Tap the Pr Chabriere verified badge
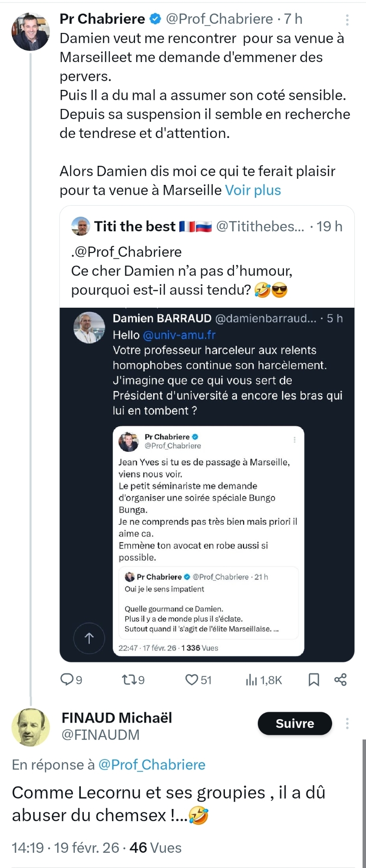Screen dimensions: 366x868 click(155, 19)
